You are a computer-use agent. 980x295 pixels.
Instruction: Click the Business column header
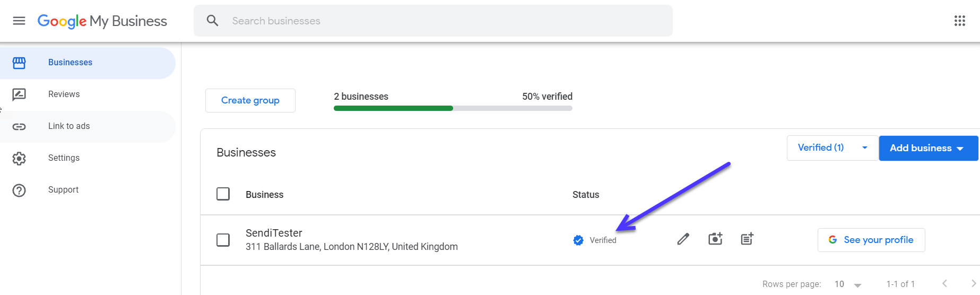(x=264, y=195)
